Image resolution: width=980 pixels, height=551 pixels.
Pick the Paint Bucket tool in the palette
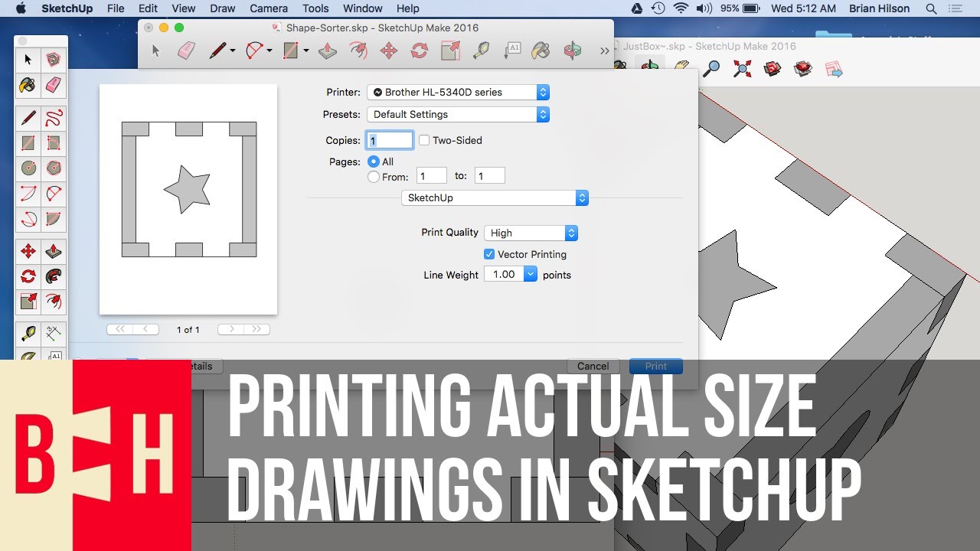click(28, 84)
